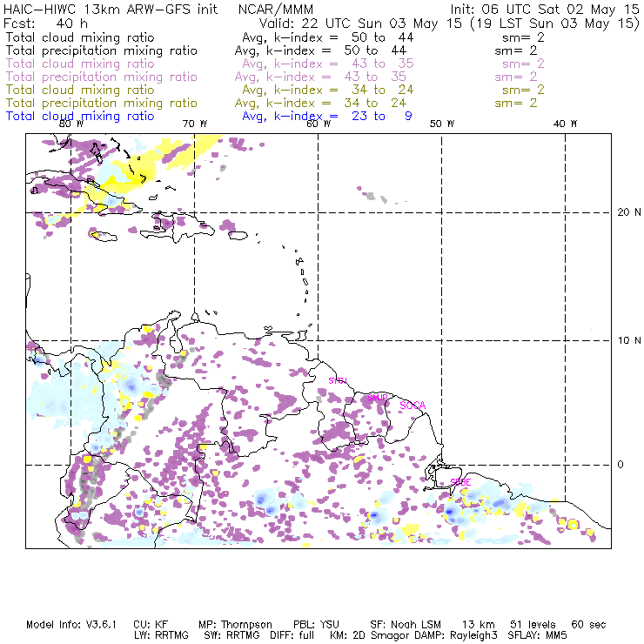Click the 'MP: Thompson' microphysics text
644x644 pixels.
[x=235, y=625]
